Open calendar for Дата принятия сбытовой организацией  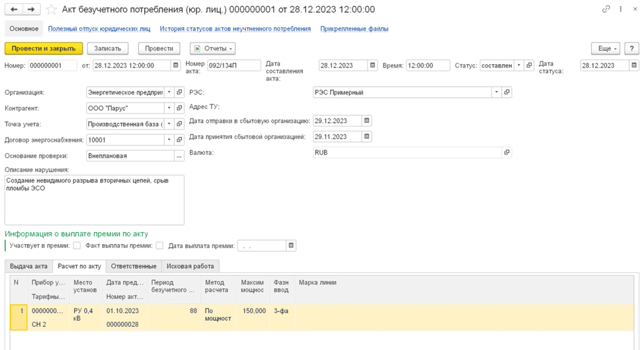(367, 136)
